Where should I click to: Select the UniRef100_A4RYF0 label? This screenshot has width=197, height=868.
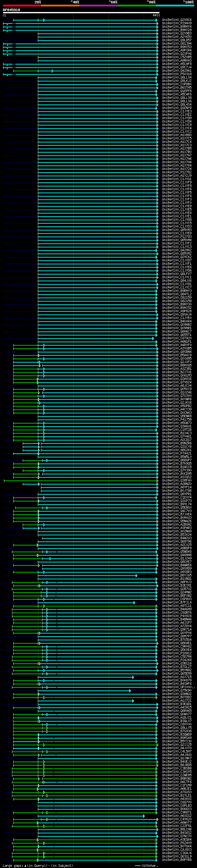point(177,345)
